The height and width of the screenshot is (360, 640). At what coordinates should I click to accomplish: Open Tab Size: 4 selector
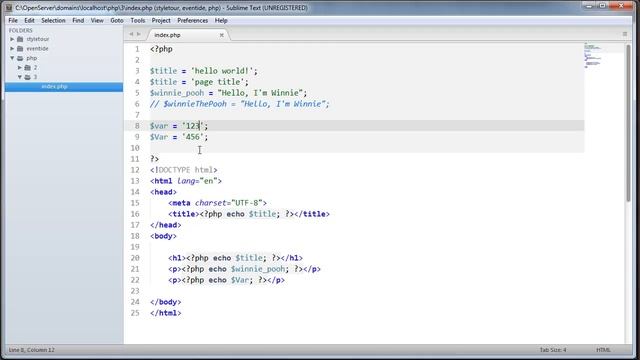click(553, 350)
